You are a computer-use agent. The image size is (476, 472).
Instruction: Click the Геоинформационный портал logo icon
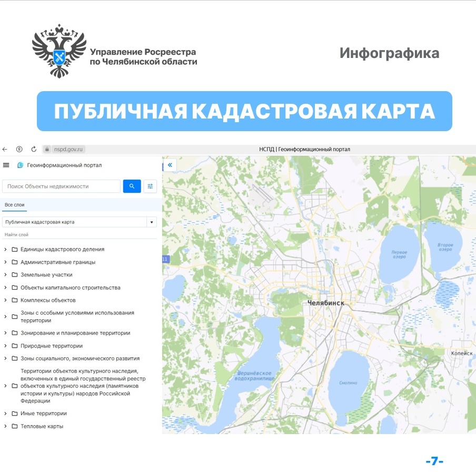[x=21, y=165]
